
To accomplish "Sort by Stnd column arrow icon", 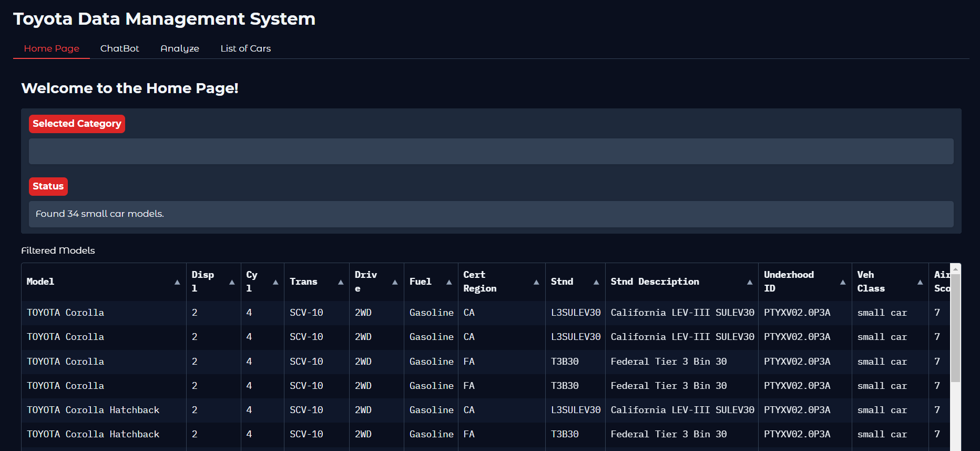I will 596,282.
